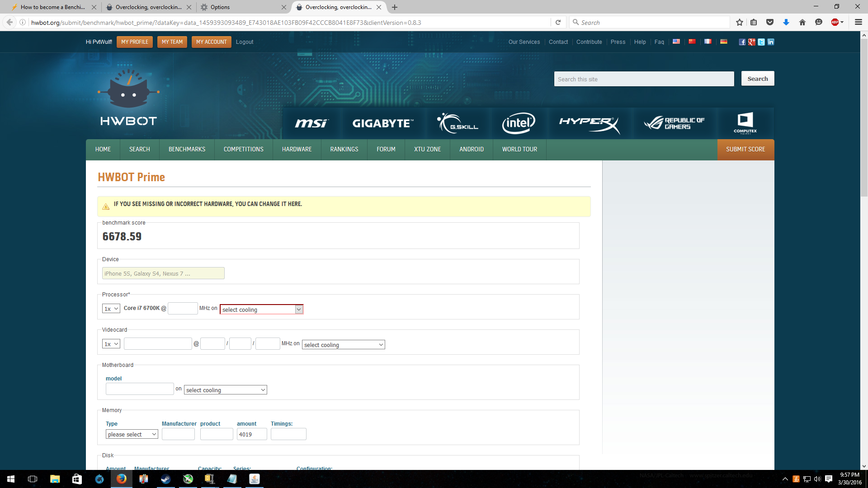Click the site Search button
868x488 pixels.
click(758, 79)
